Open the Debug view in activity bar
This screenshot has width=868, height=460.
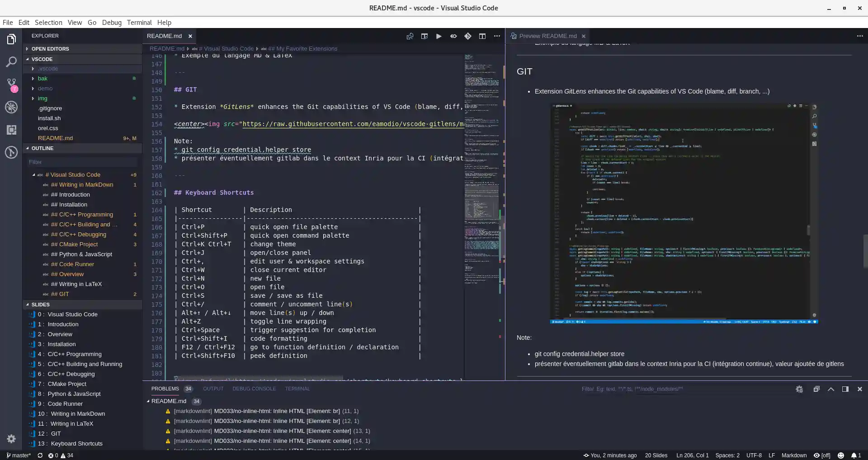11,107
